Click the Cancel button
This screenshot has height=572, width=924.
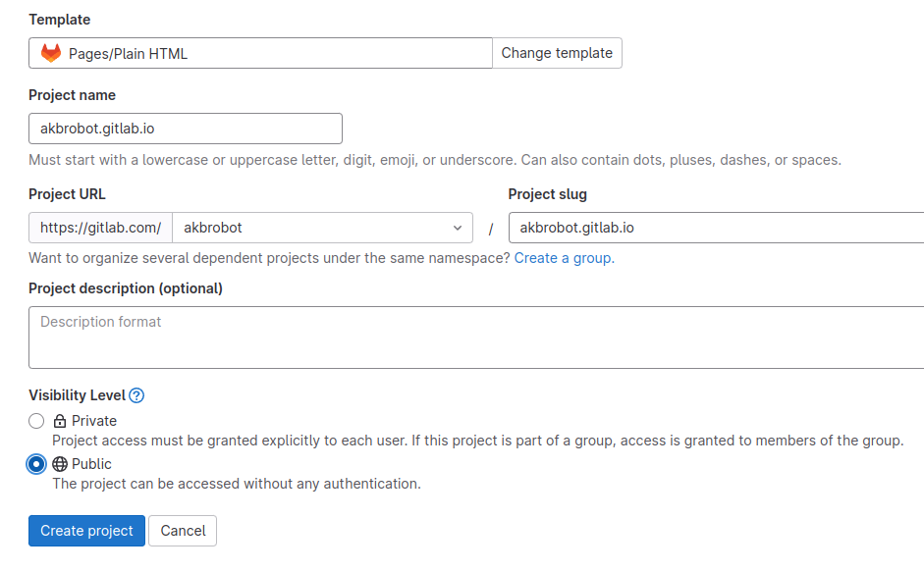pos(182,530)
